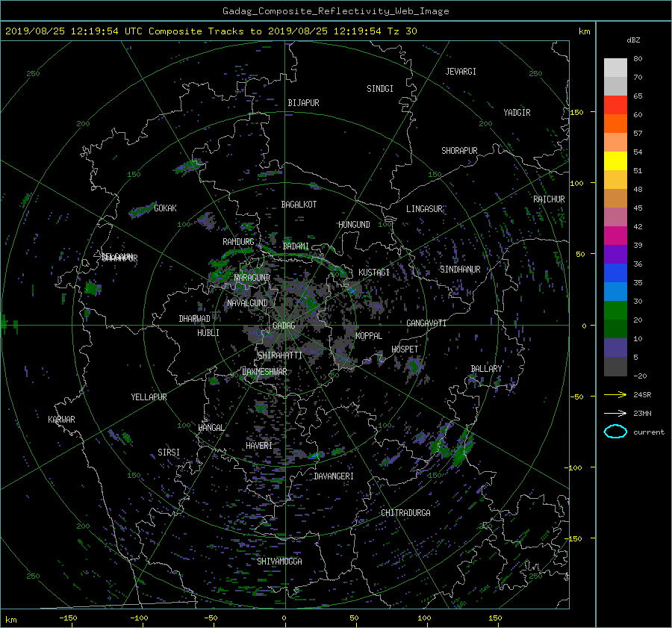Click the GADAG radar center label
This screenshot has height=628, width=672.
pos(284,326)
